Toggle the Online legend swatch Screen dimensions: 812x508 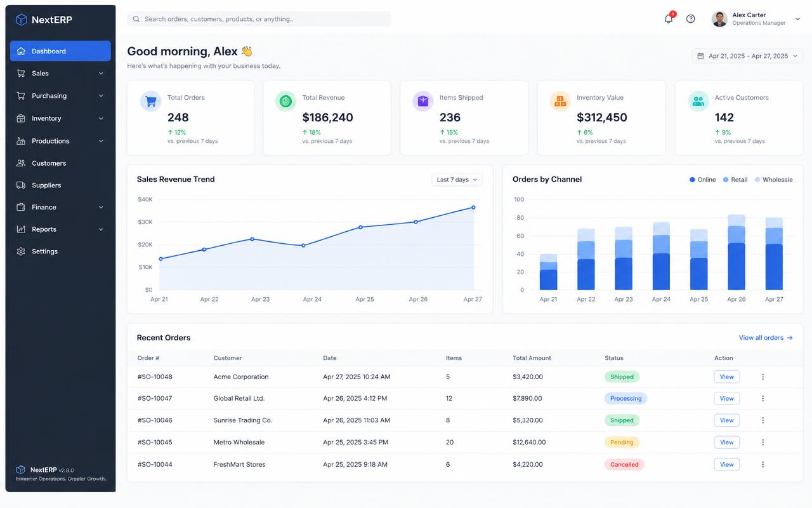pyautogui.click(x=692, y=180)
